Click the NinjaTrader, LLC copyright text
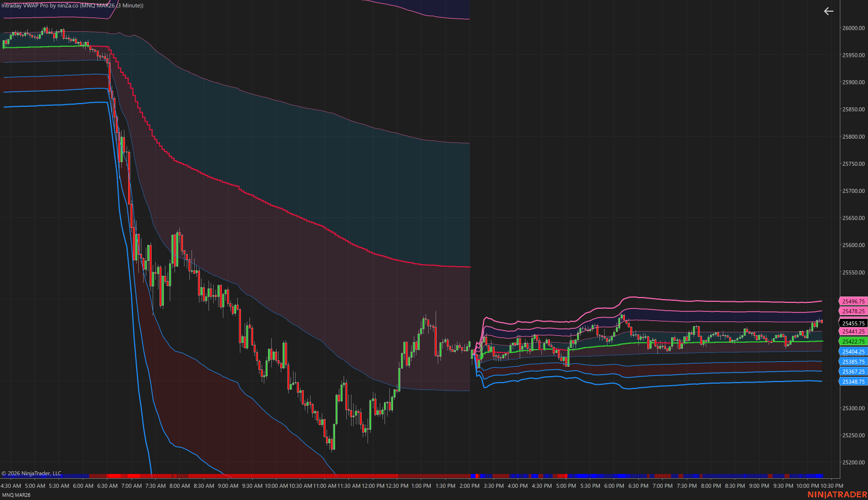Image resolution: width=868 pixels, height=500 pixels. pos(31,473)
